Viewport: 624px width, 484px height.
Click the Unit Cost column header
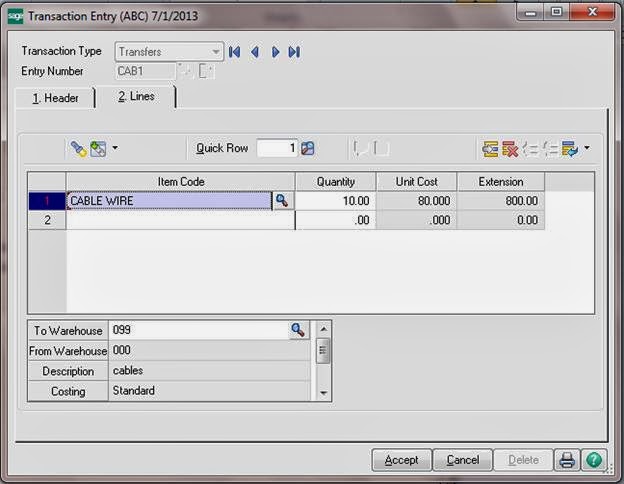click(417, 182)
